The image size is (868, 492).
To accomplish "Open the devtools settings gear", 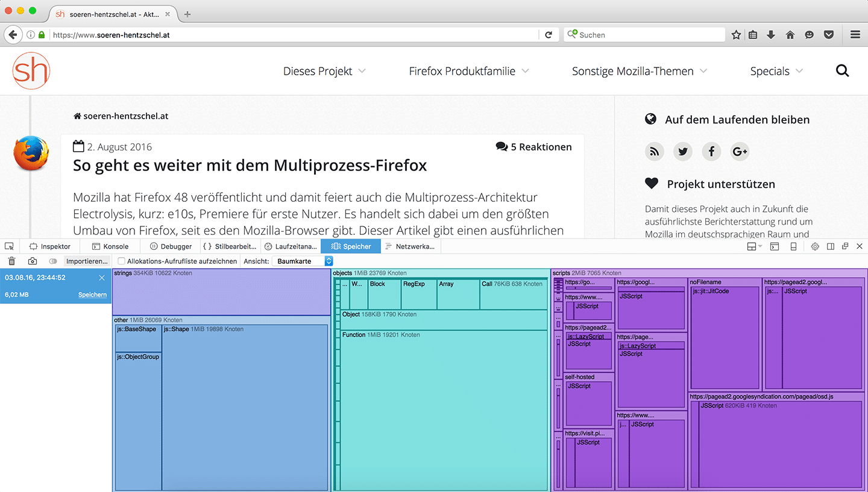I will (815, 246).
